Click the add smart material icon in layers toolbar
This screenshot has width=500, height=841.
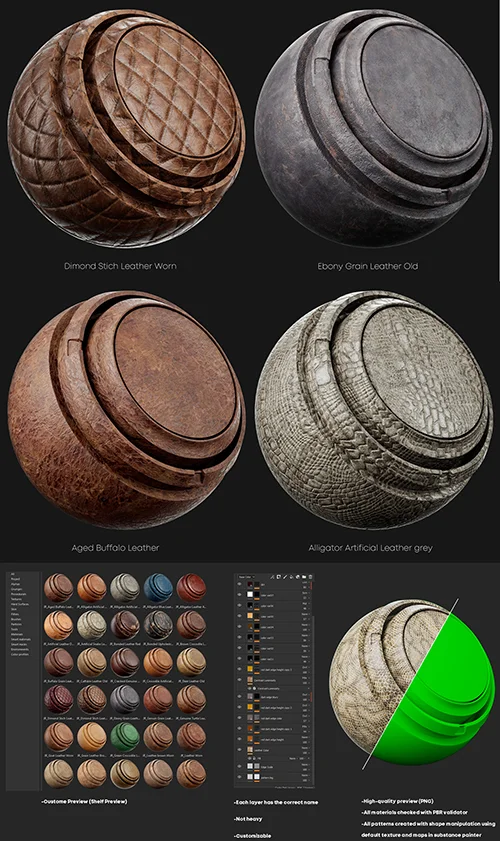298,577
